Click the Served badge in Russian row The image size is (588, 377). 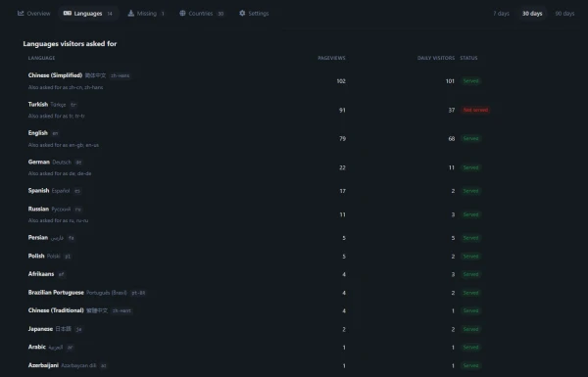pos(470,214)
